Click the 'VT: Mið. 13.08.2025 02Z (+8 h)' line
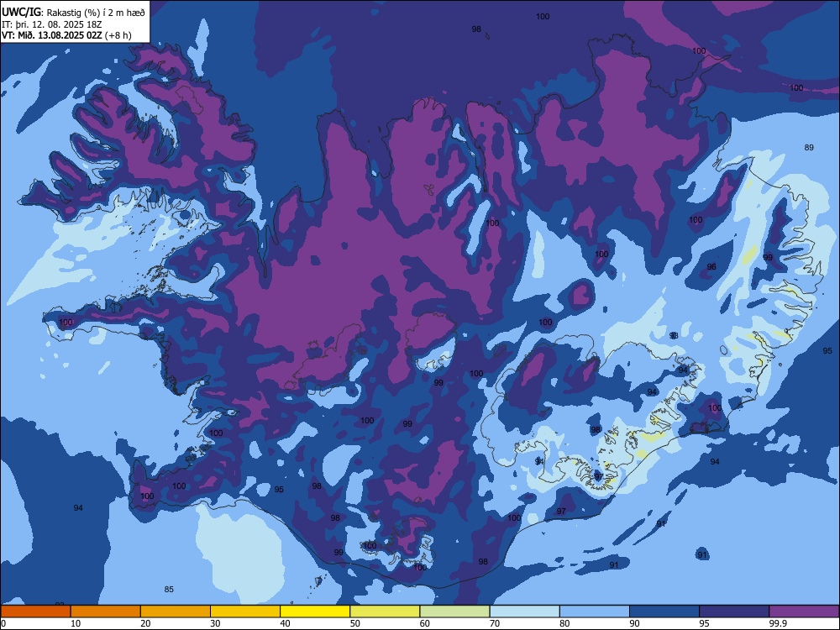The width and height of the screenshot is (840, 630). point(66,35)
